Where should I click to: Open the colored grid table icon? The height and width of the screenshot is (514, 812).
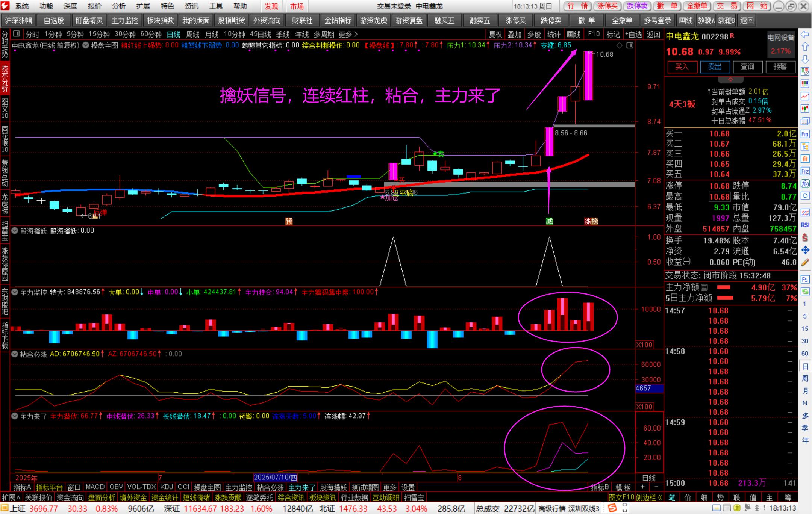click(805, 84)
